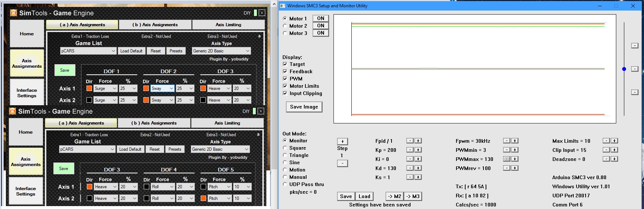Open Axis 1 Roll force dropdown, lower window
This screenshot has height=209, width=644.
tap(162, 186)
